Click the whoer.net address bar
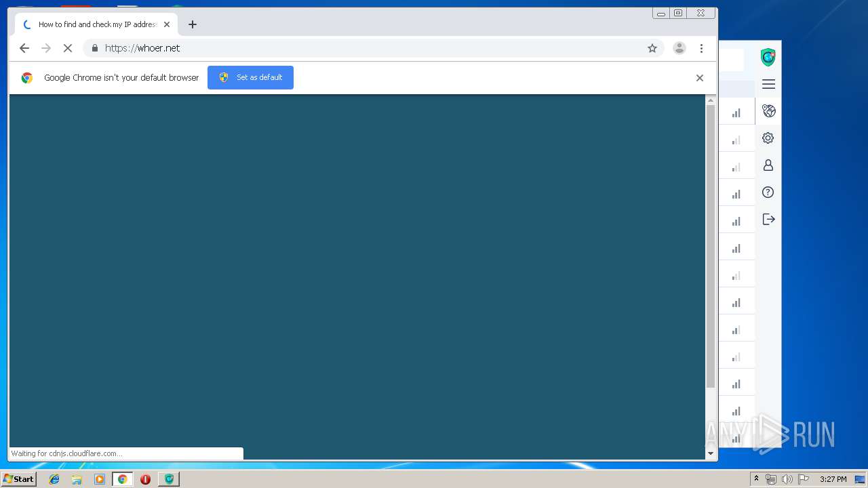 pos(373,48)
